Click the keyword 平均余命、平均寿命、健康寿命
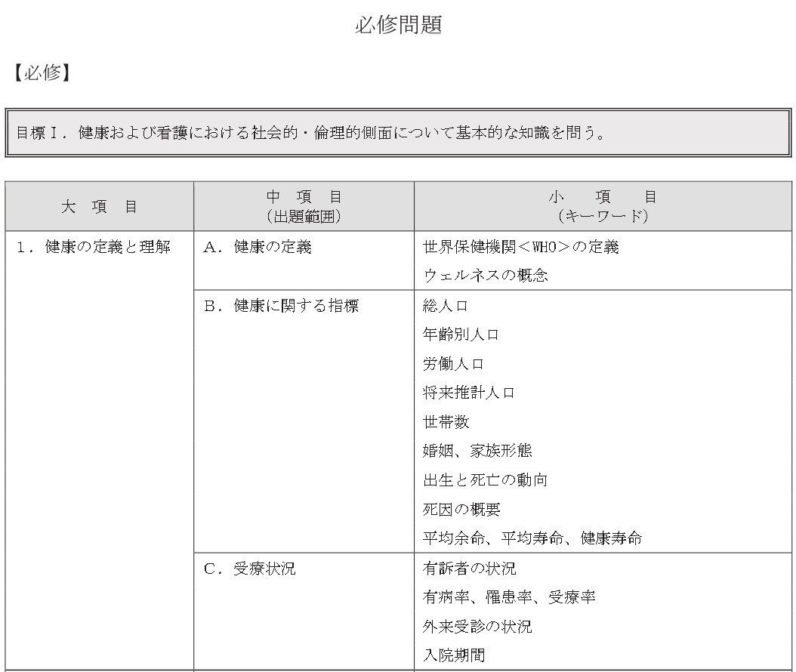The image size is (796, 672). [532, 538]
